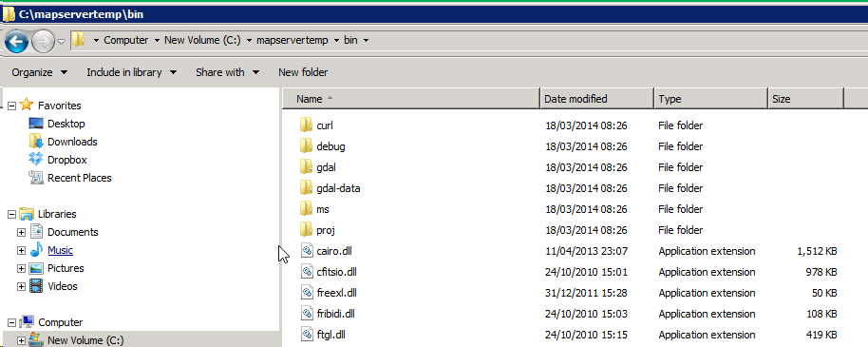Select the freexl.dll file name

[336, 293]
